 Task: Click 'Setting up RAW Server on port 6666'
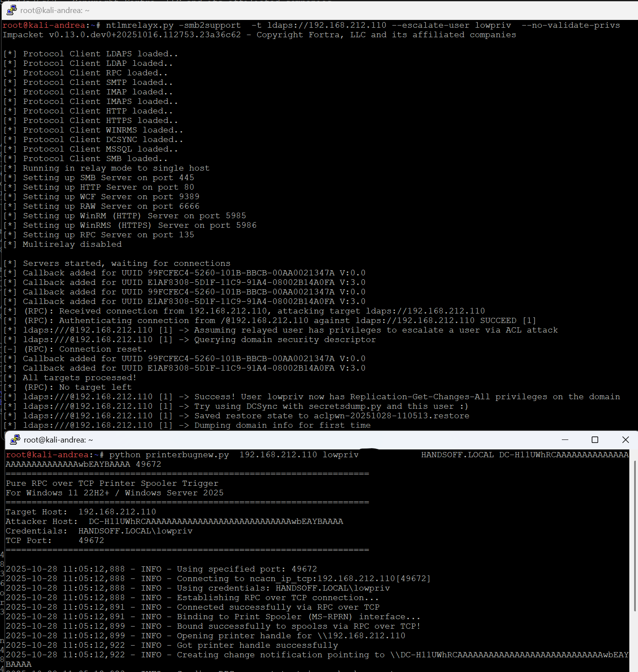click(x=101, y=206)
